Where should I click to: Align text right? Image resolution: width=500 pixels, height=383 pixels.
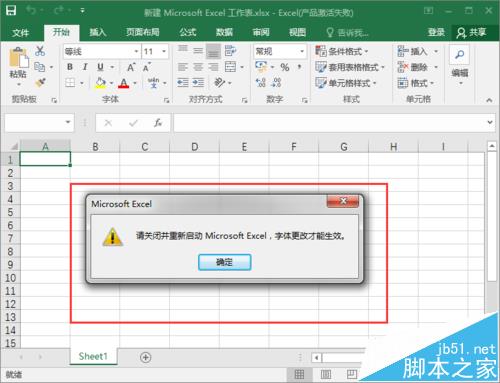[213, 67]
